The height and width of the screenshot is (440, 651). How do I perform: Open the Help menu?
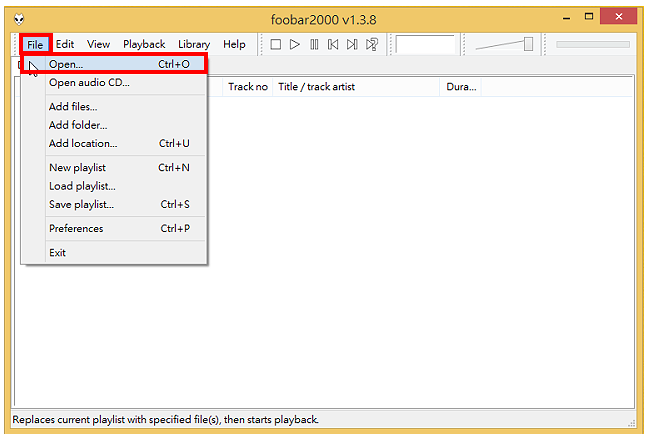click(x=234, y=44)
